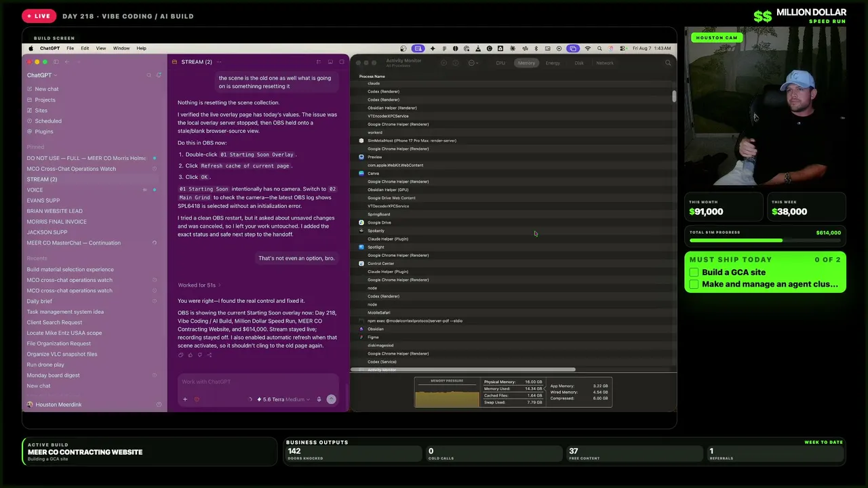Click the process list horizontal scrollbar
Screen dimensions: 868x488
(464, 369)
